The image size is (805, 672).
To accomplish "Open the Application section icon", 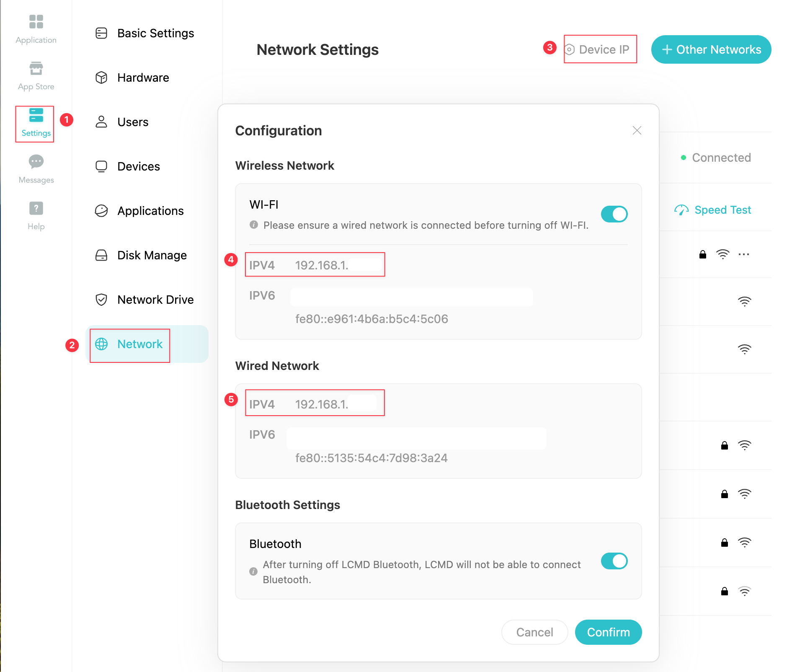I will point(36,22).
